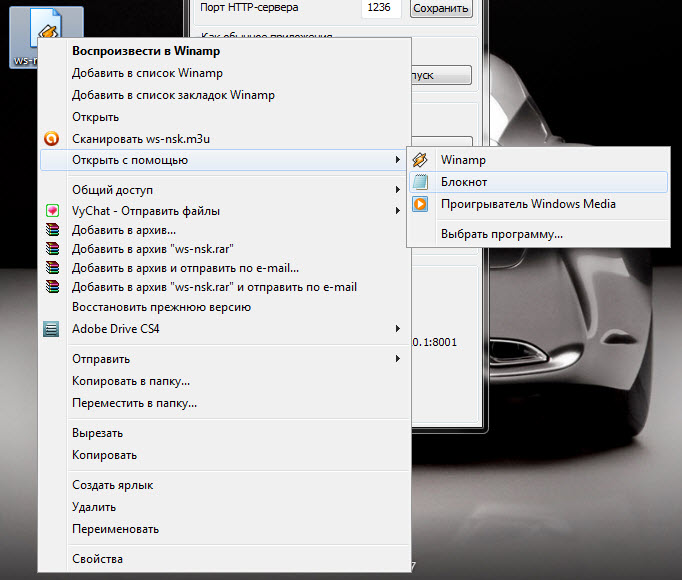The width and height of the screenshot is (682, 580).
Task: Click the HTTP server port field showing 1236
Action: (380, 7)
